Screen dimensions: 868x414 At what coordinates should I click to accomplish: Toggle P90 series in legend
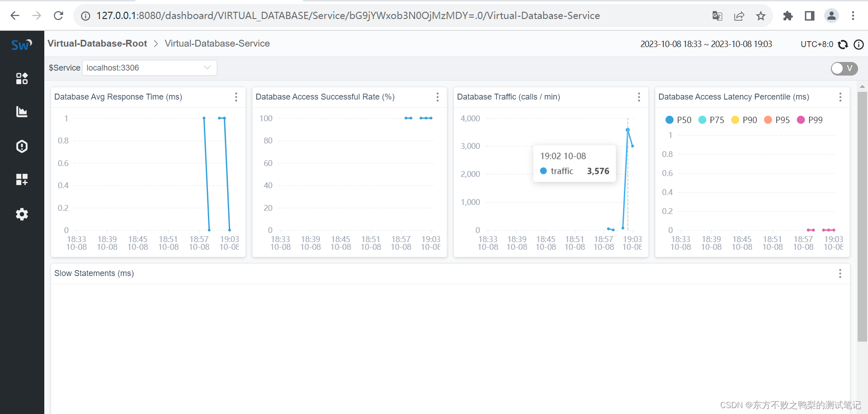[744, 120]
